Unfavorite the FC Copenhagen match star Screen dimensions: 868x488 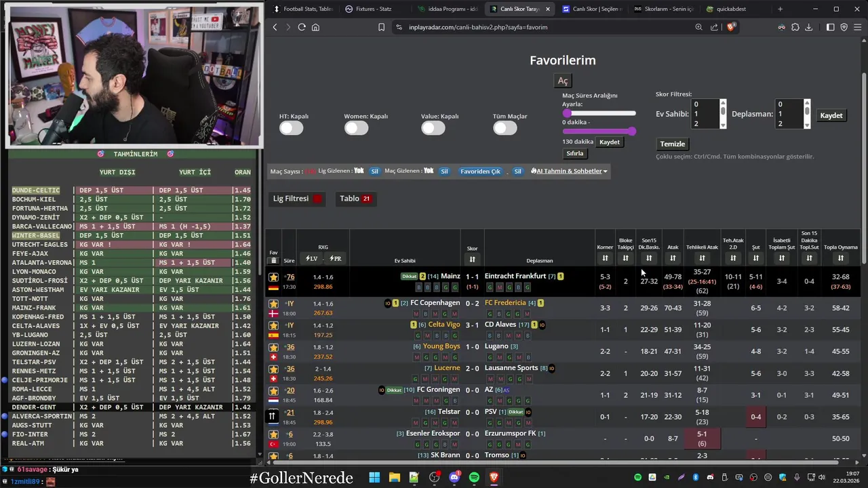tap(273, 304)
